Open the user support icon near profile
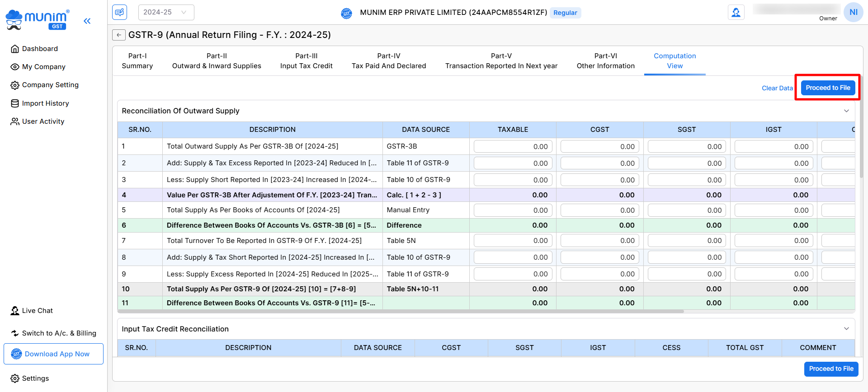 pos(736,12)
